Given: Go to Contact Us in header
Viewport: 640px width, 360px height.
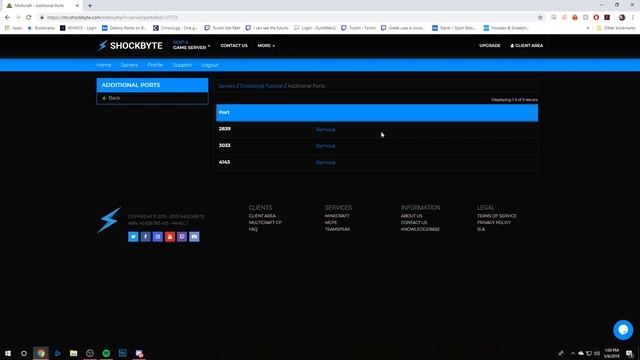Looking at the screenshot, I should pos(234,46).
